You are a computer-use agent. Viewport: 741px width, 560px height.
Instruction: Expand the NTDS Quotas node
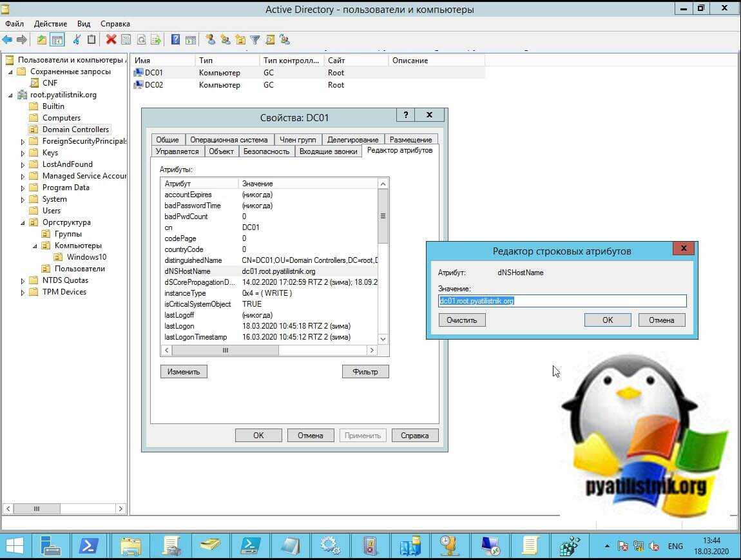coord(23,281)
